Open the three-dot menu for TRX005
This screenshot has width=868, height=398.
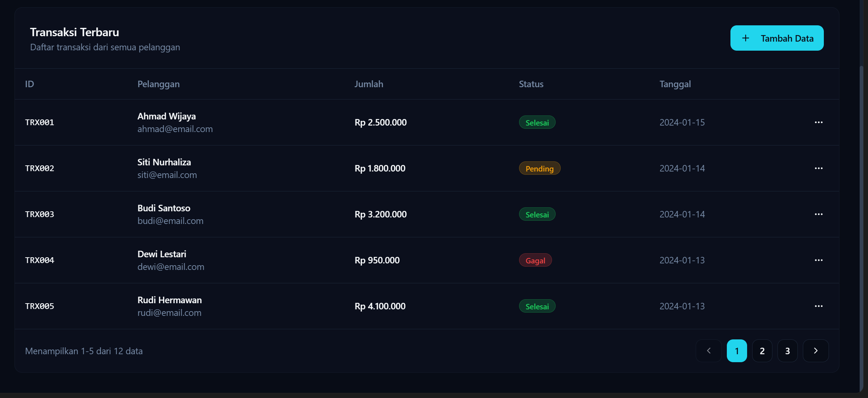[818, 306]
